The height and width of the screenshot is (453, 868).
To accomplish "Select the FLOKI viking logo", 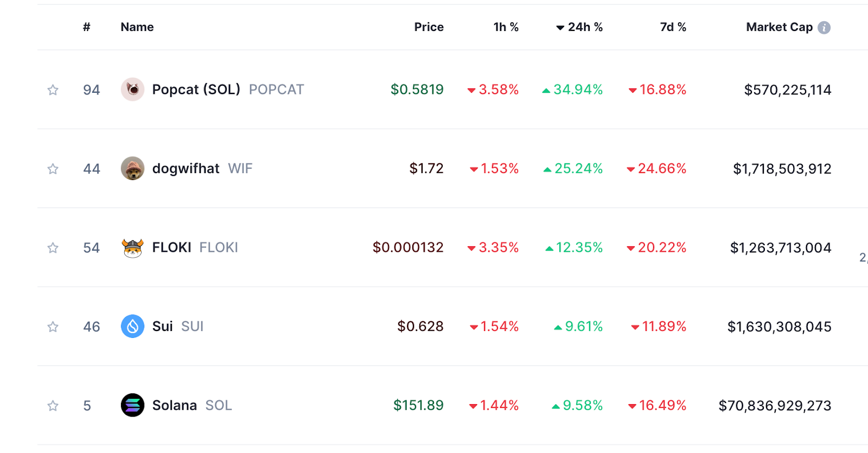I will 132,247.
